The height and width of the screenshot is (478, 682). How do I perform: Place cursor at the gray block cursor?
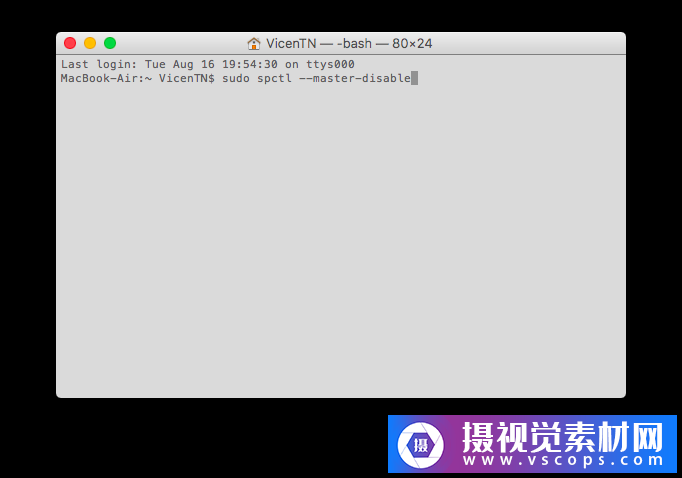coord(415,78)
